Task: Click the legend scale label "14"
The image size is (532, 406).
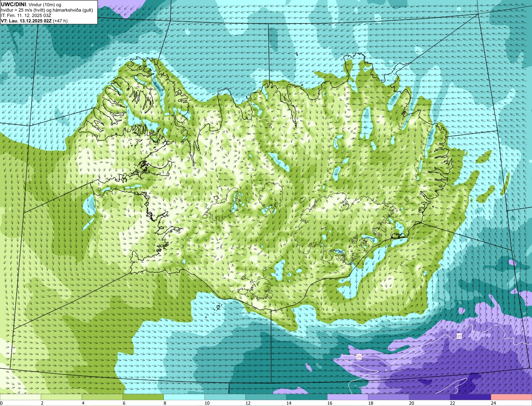Action: coord(288,403)
